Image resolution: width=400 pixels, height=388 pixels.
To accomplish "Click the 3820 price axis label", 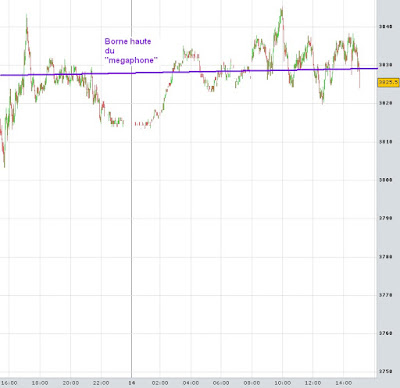I will (386, 103).
